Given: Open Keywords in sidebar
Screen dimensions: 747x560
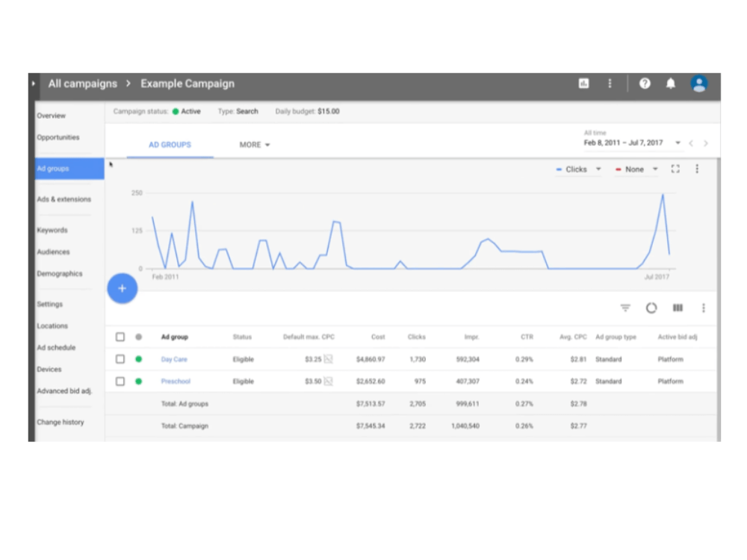Looking at the screenshot, I should (52, 230).
